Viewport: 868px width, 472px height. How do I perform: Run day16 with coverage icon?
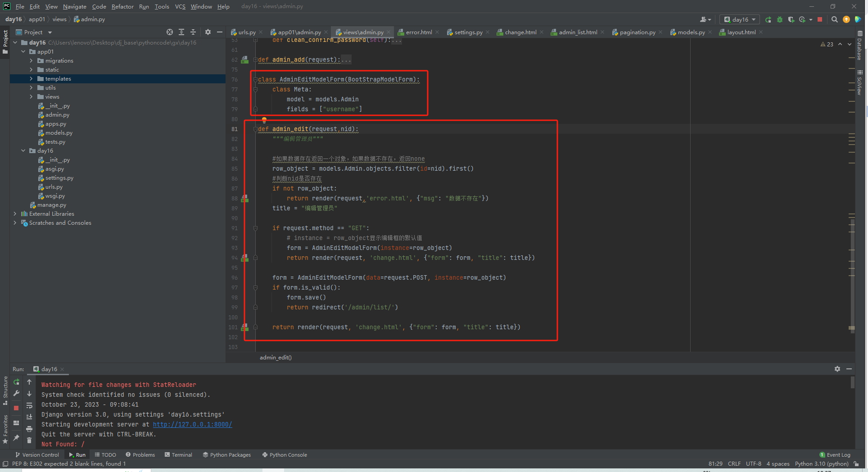[x=791, y=19]
